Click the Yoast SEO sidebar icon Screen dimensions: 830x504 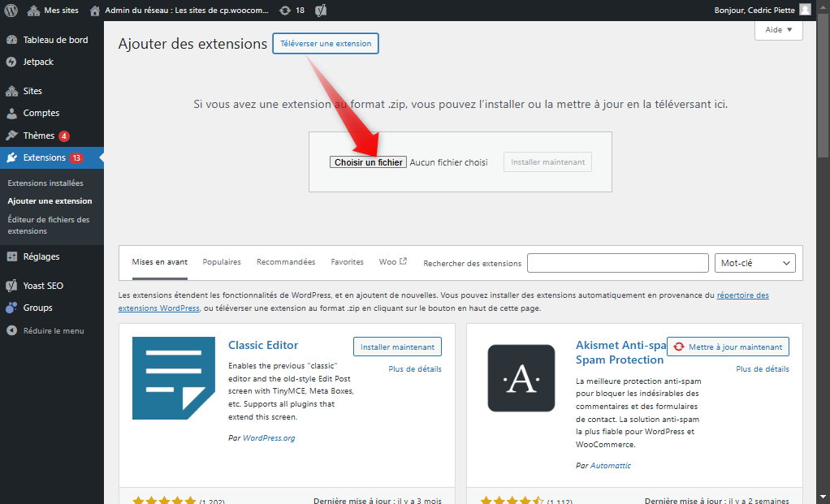[11, 286]
